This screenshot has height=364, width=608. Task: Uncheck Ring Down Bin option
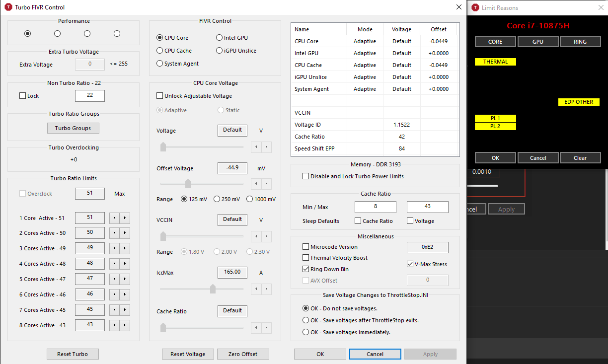(326, 269)
